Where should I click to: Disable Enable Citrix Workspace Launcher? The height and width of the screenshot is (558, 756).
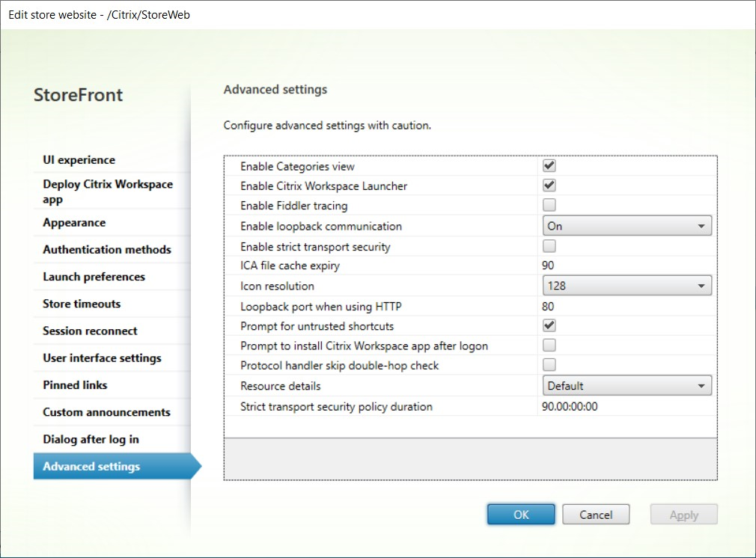coord(549,186)
